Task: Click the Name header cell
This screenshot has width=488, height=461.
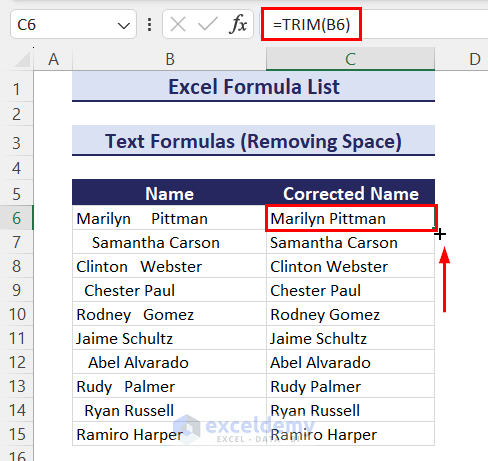Action: pos(169,193)
